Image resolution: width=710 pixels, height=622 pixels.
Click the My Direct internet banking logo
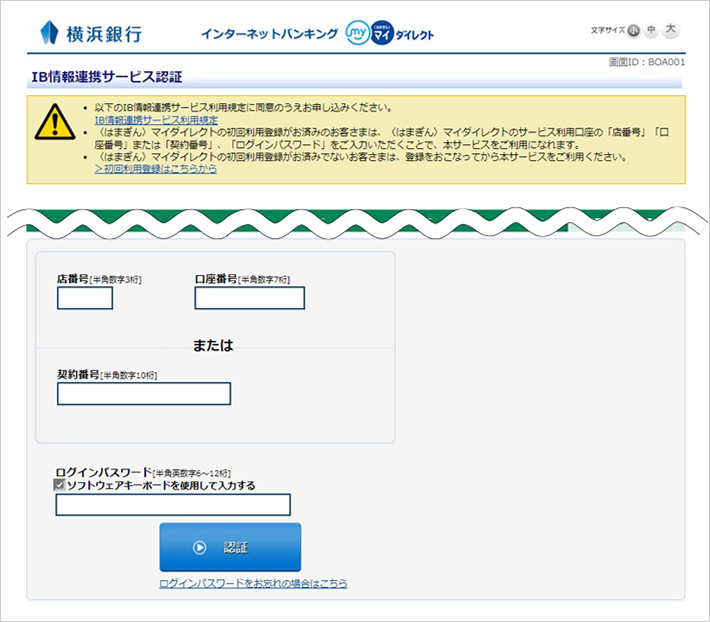[317, 33]
